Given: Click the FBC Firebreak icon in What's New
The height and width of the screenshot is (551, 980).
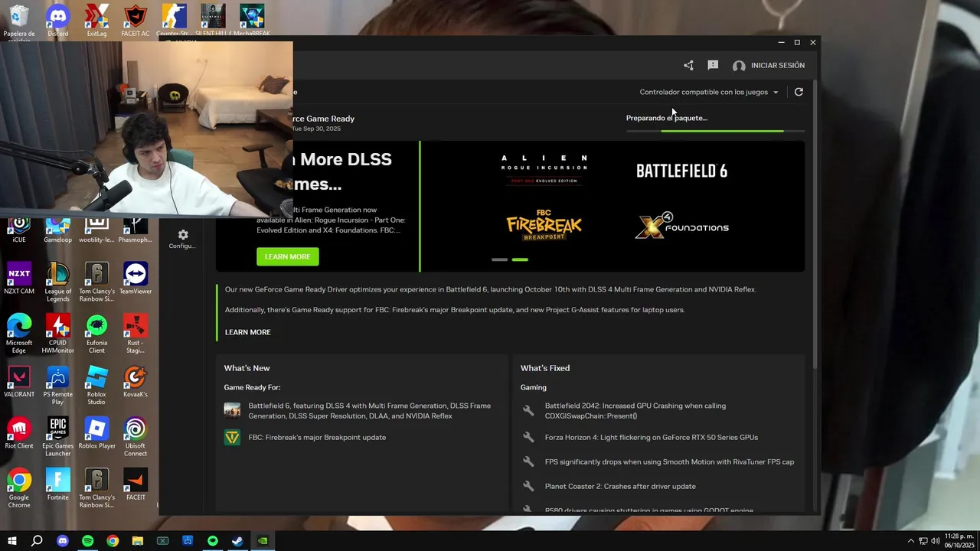Looking at the screenshot, I should point(232,437).
